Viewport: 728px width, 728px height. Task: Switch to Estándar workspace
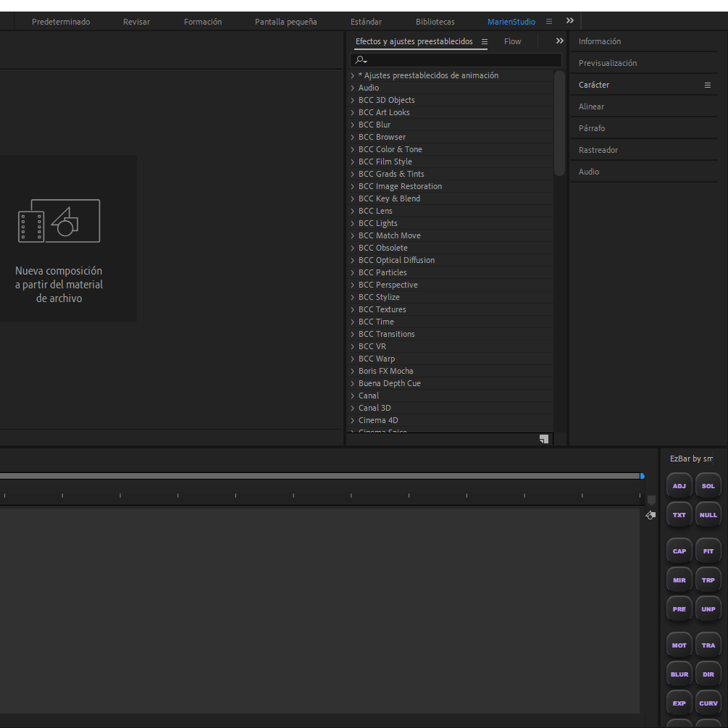pyautogui.click(x=366, y=22)
